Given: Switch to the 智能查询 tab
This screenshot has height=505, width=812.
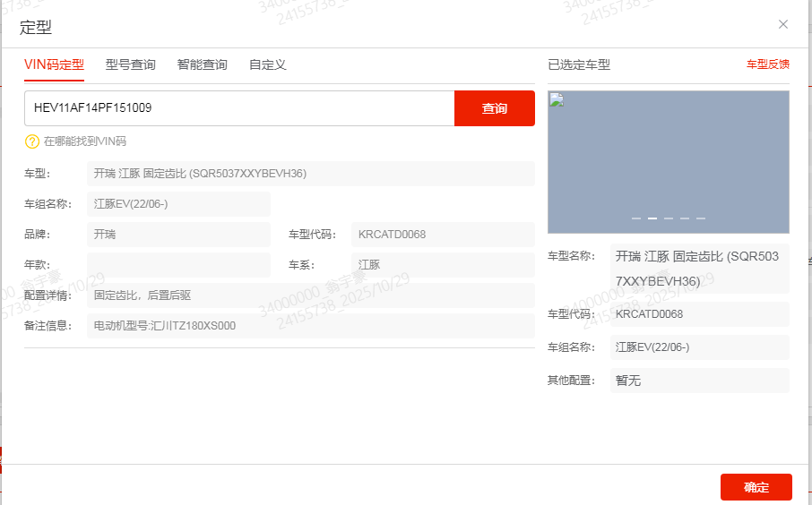Looking at the screenshot, I should coord(202,64).
